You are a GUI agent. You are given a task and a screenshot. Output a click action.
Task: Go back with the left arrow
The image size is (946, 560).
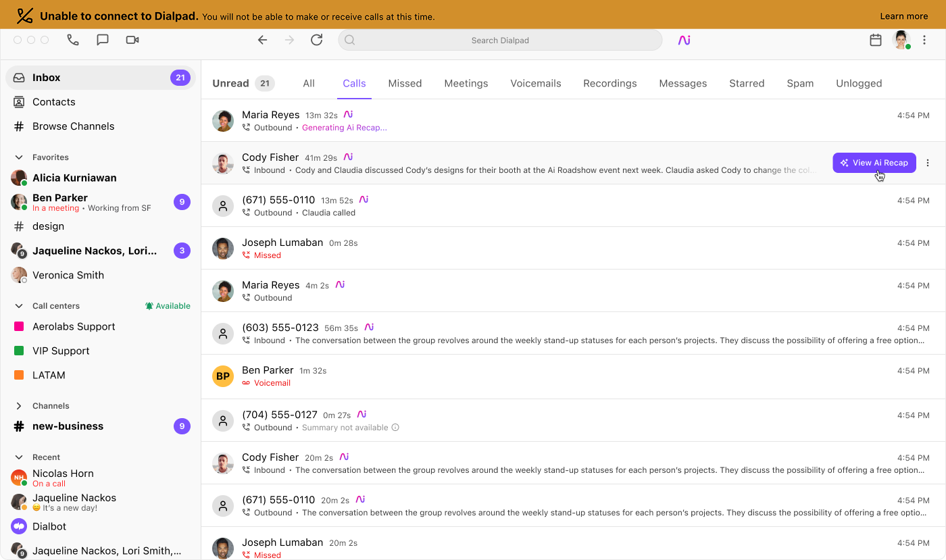263,40
